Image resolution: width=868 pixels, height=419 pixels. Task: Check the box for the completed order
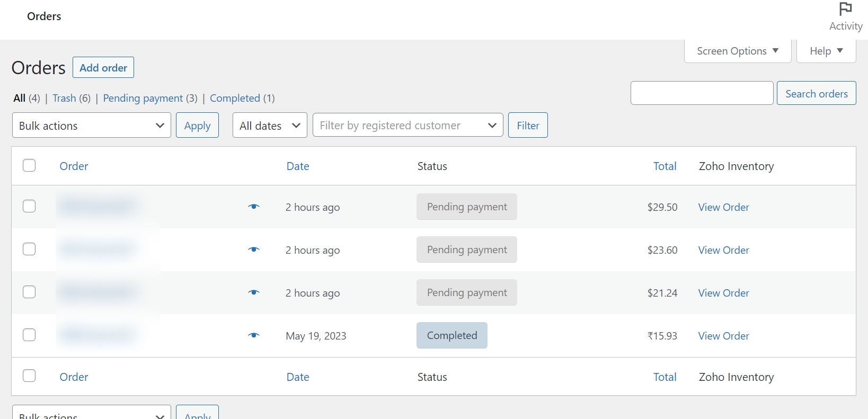point(29,335)
